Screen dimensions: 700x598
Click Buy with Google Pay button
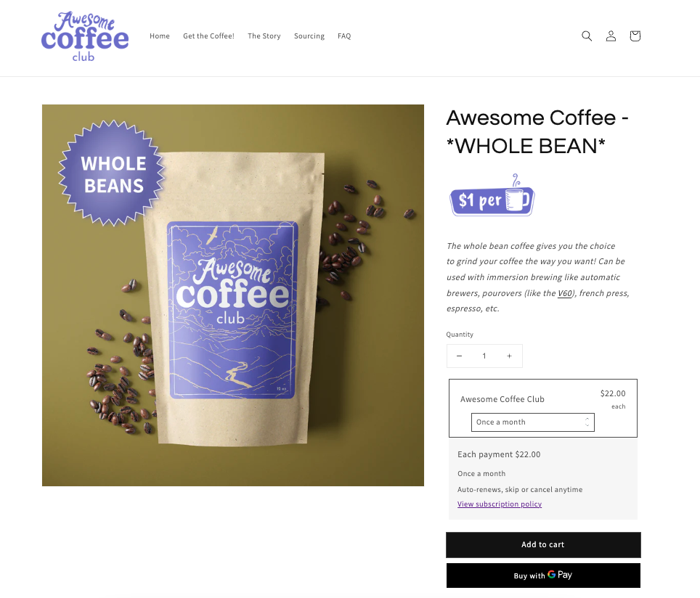coord(543,576)
